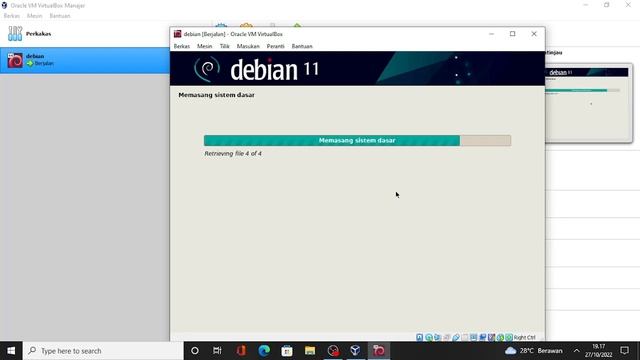
Task: Click the VM preview thumbnail in Manager window
Action: pyautogui.click(x=589, y=103)
